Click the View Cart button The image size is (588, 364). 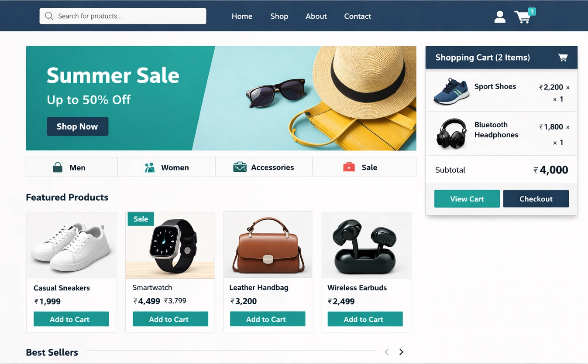coord(467,199)
